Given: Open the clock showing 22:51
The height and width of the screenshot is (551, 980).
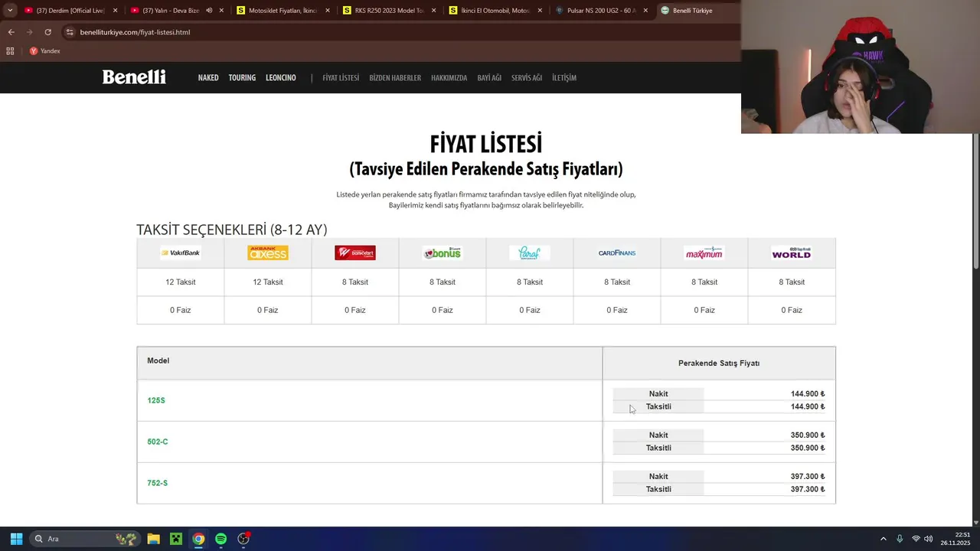Looking at the screenshot, I should pos(955,539).
